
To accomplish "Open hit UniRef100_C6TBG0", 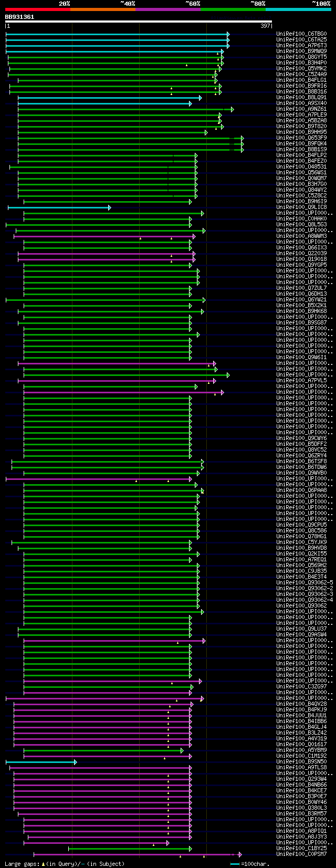I will (x=301, y=34).
